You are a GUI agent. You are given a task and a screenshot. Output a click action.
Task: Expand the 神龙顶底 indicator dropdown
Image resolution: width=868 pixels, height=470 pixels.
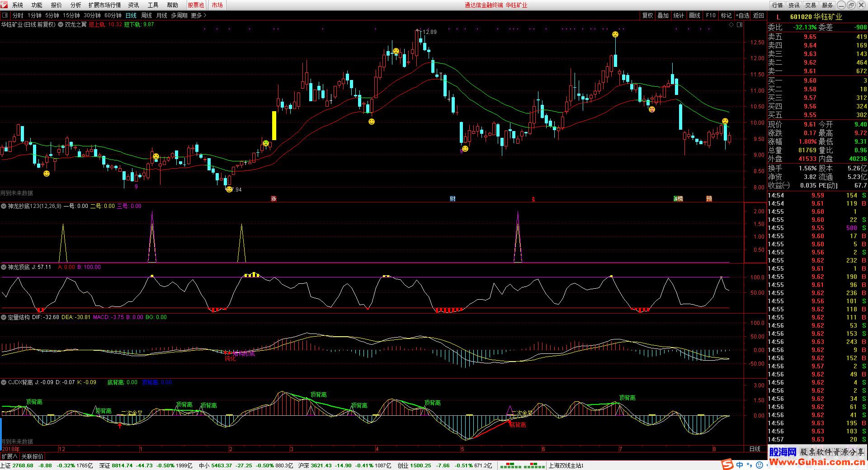[4, 267]
